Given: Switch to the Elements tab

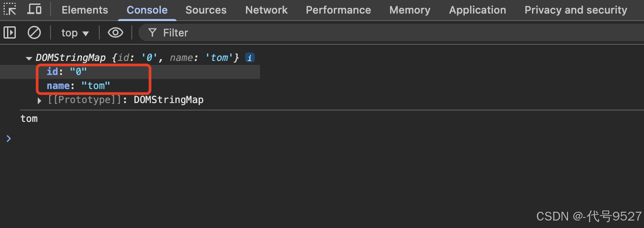Looking at the screenshot, I should tap(85, 10).
